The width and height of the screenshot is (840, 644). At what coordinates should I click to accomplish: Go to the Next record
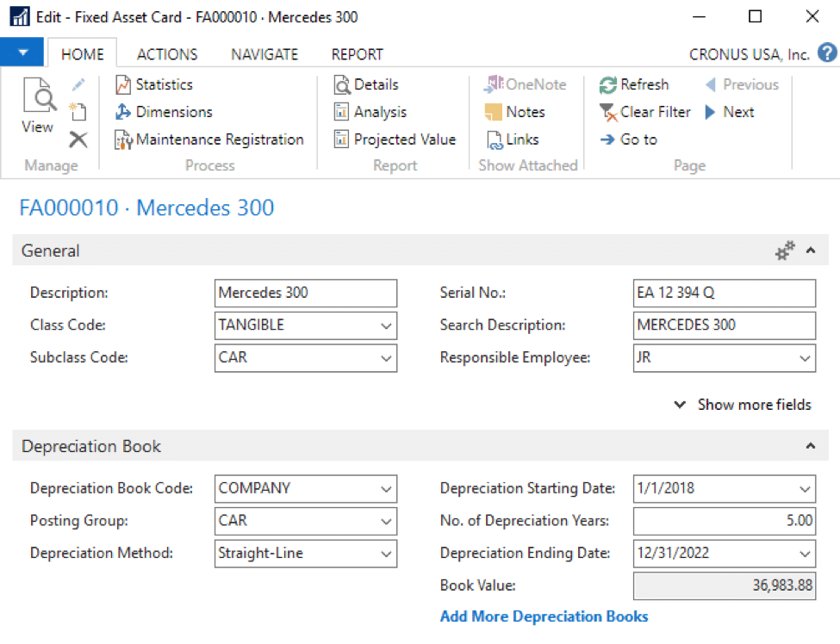point(730,112)
